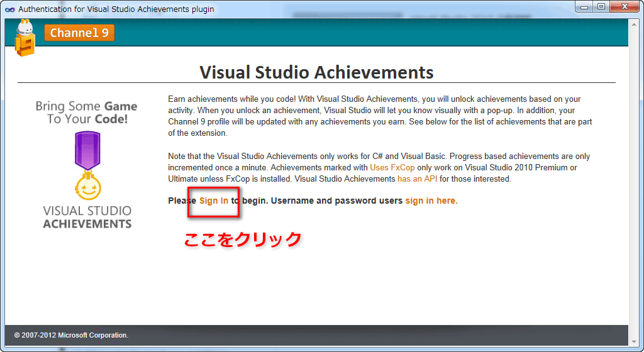Click the '© 2007-2012 Microsoft Corporation.' footer text

(x=71, y=335)
